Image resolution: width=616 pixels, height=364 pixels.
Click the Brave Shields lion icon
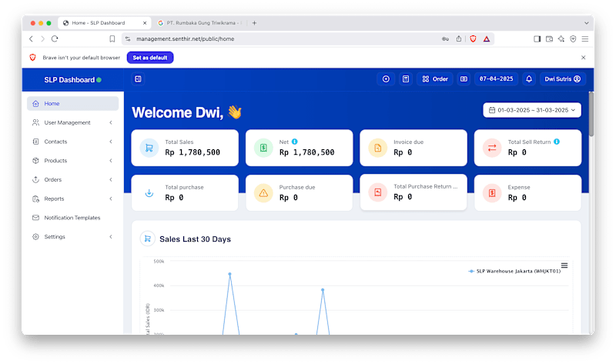click(473, 39)
